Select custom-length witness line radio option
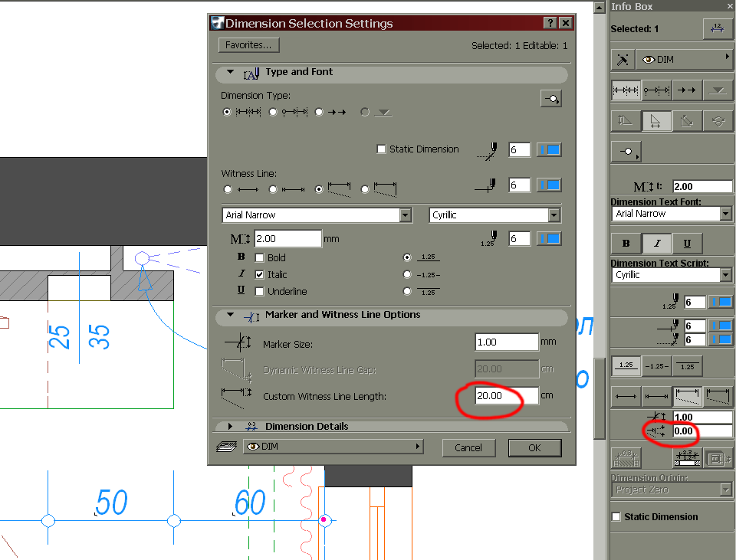 [319, 189]
